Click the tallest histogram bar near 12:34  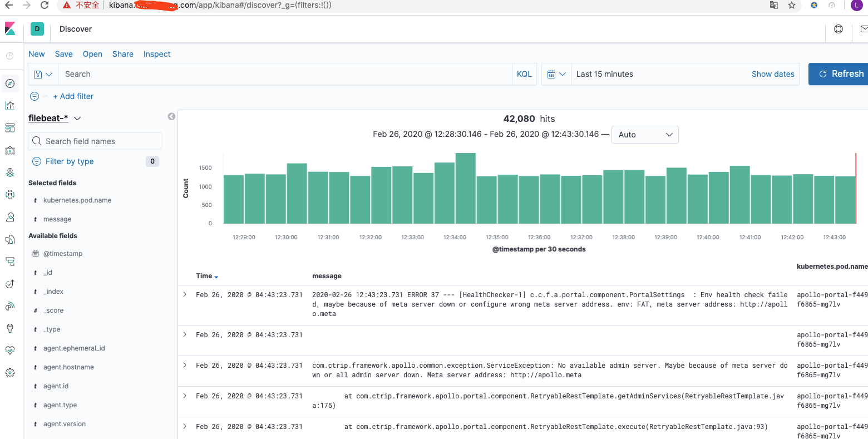click(x=465, y=188)
